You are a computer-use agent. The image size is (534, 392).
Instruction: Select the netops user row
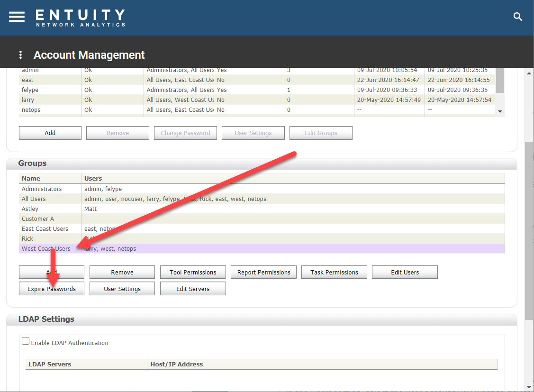click(x=257, y=109)
